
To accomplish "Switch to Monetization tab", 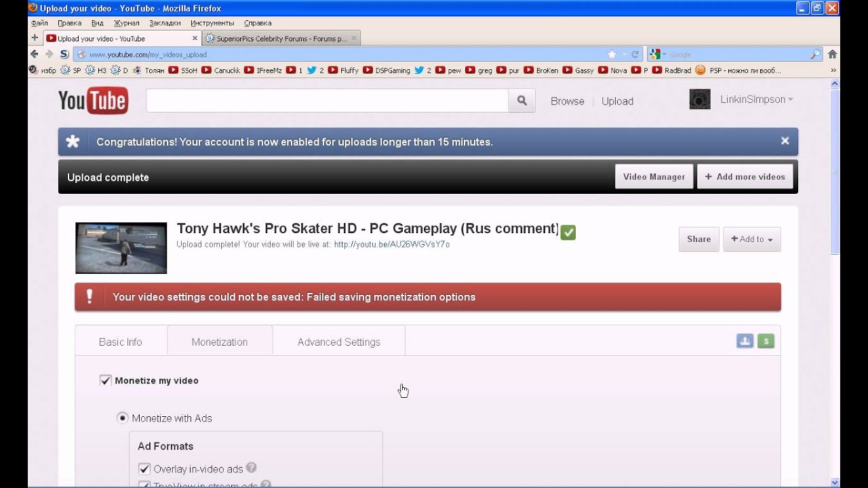I will click(x=220, y=342).
